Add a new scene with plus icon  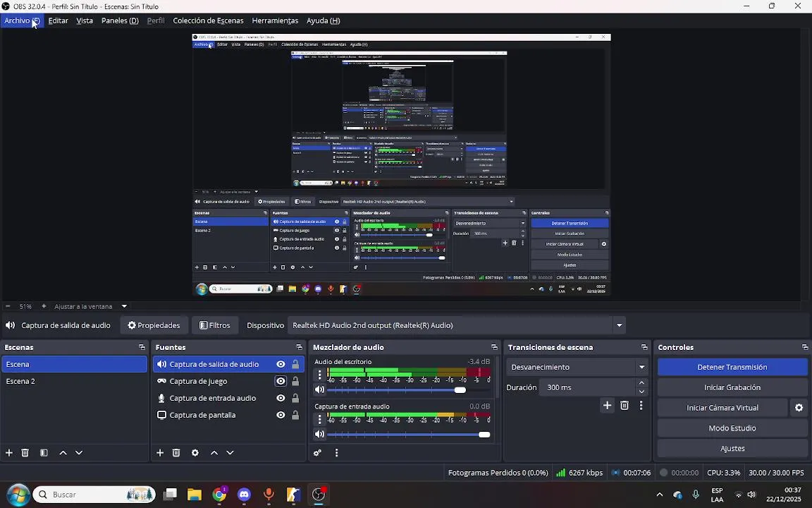(8, 453)
